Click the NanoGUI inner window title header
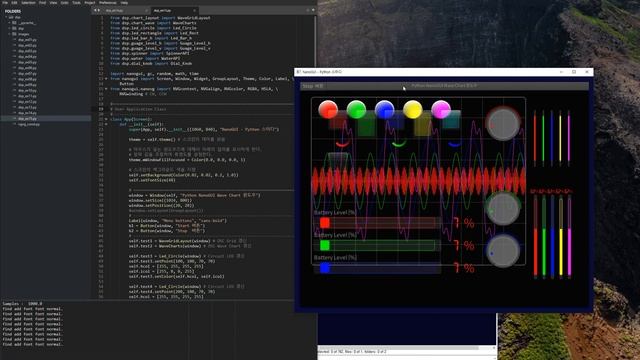 [444, 86]
